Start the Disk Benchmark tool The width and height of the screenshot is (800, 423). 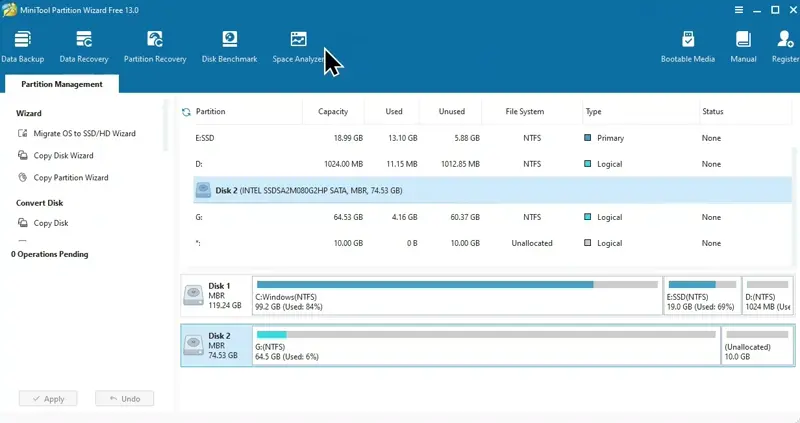[229, 46]
